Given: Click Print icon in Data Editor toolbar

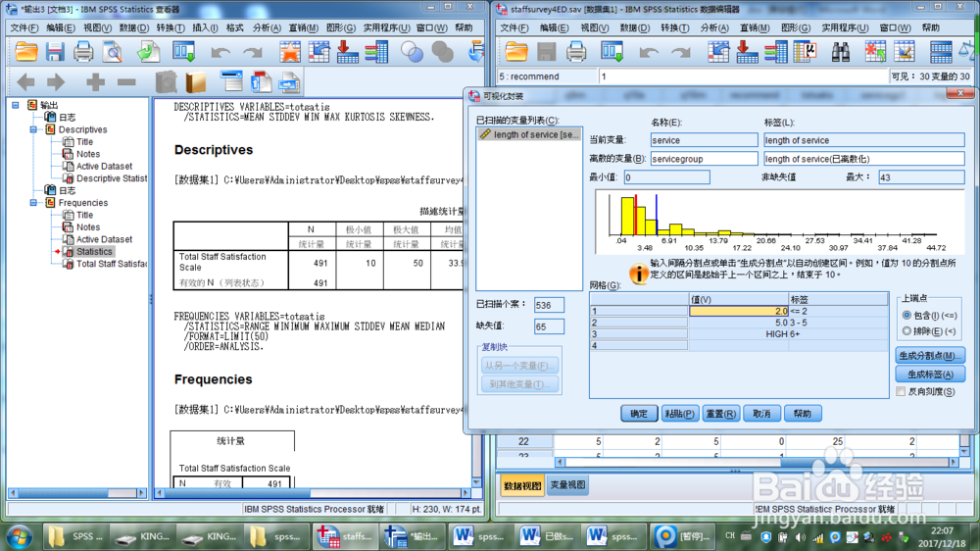Looking at the screenshot, I should (576, 52).
